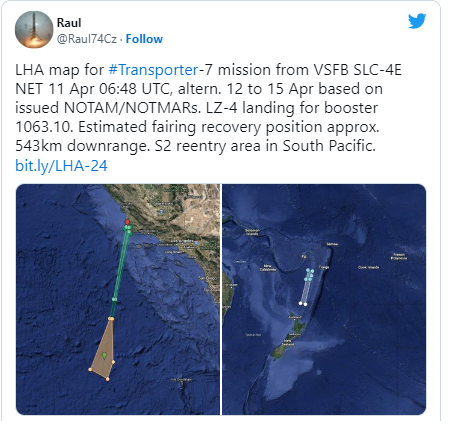
Task: Open Raul's rocket profile avatar
Action: (34, 30)
